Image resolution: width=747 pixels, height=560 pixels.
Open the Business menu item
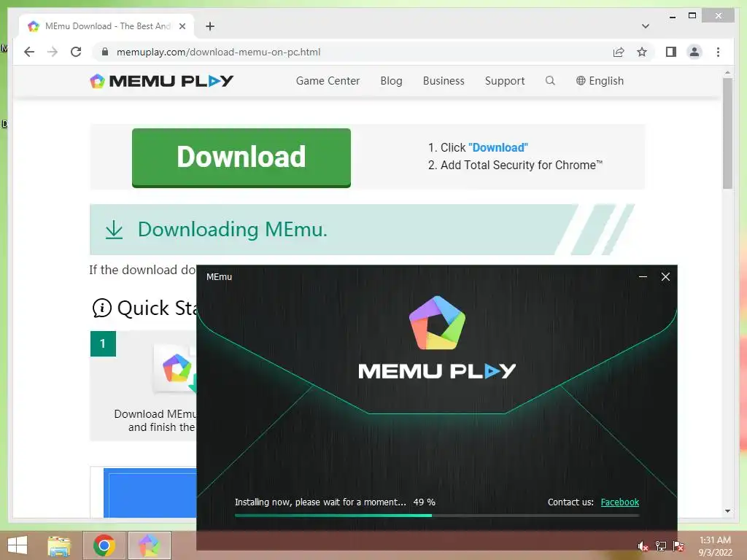coord(444,81)
